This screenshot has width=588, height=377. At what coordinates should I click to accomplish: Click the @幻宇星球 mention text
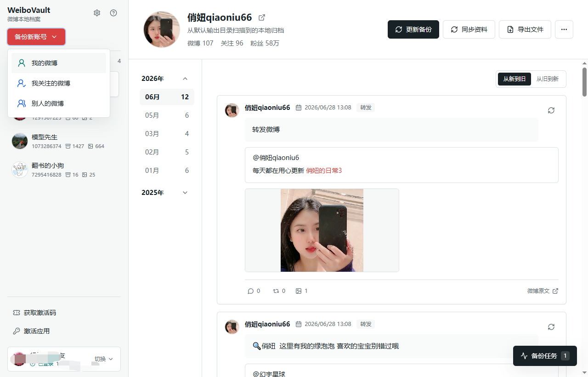(x=269, y=374)
